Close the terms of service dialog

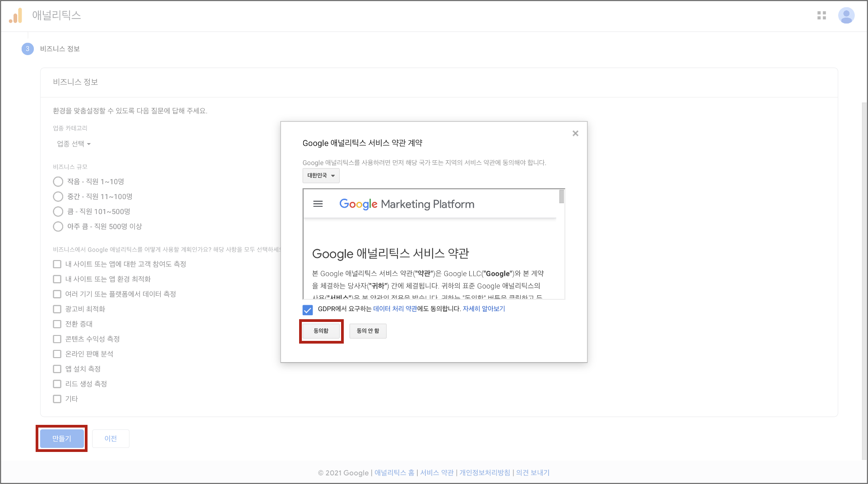coord(575,133)
